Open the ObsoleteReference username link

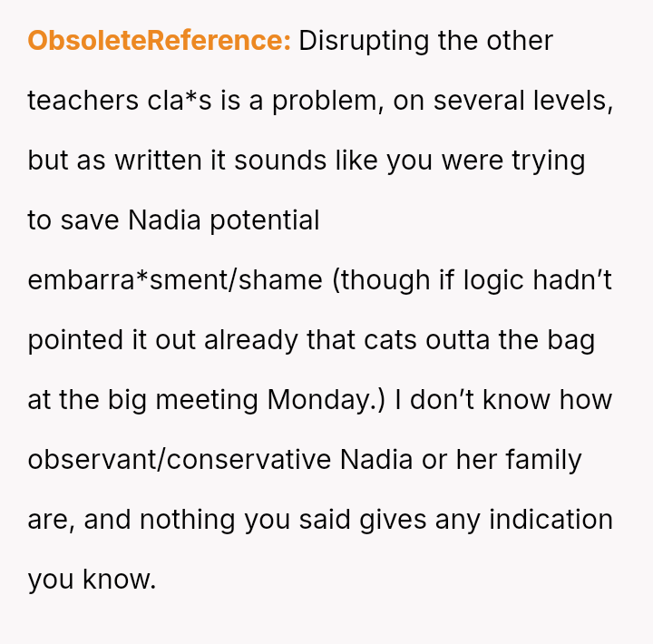coord(159,41)
